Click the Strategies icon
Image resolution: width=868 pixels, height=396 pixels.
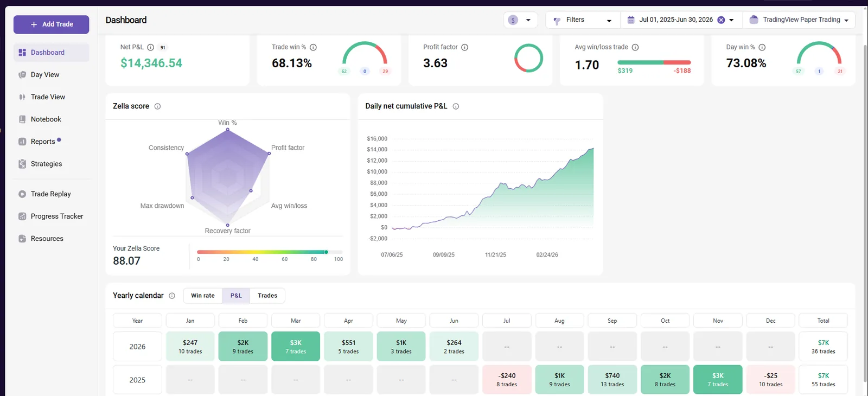[22, 164]
